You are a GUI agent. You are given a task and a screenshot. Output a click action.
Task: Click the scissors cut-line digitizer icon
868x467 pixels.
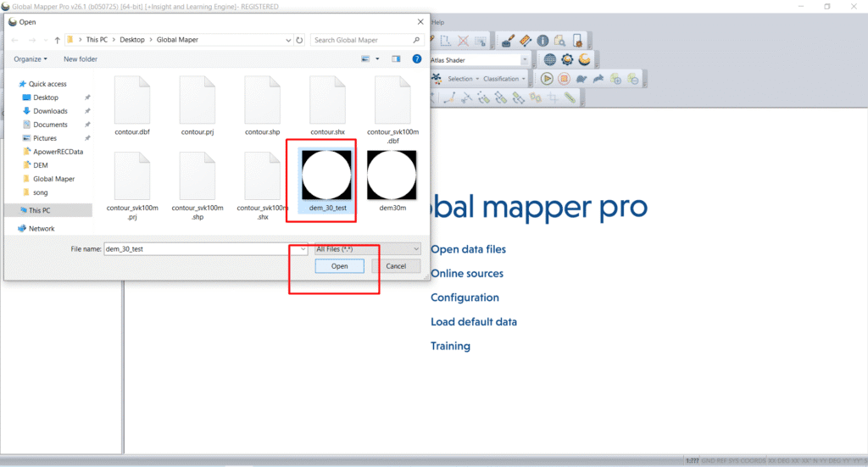point(467,98)
